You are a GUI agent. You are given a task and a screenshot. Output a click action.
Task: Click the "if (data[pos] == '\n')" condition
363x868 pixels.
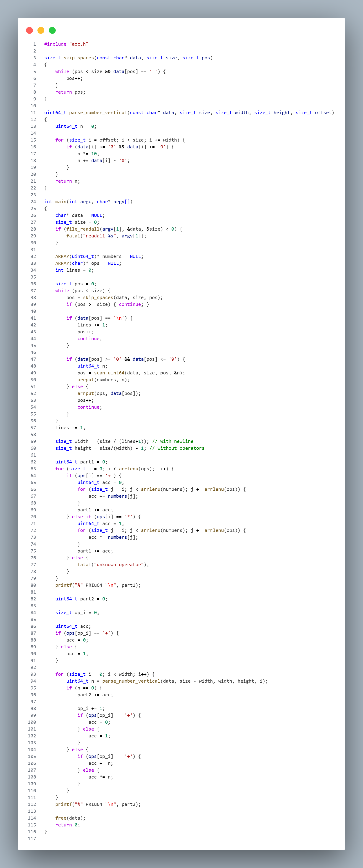click(x=100, y=318)
